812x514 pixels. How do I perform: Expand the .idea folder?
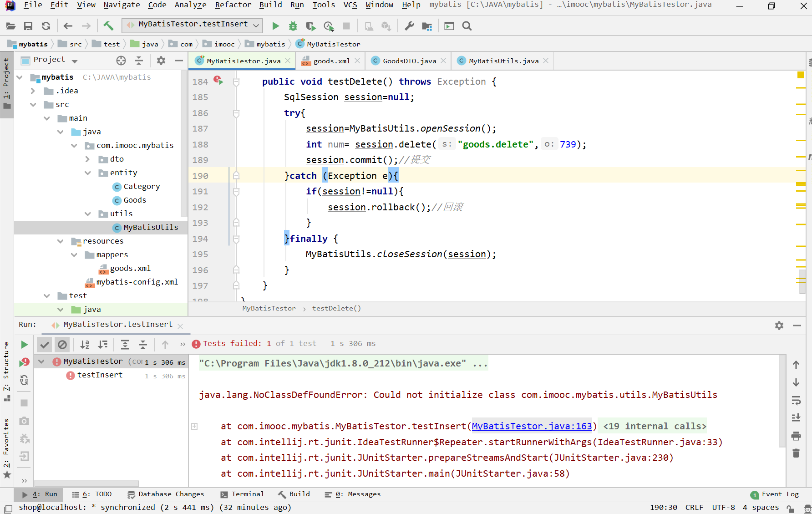coord(33,91)
